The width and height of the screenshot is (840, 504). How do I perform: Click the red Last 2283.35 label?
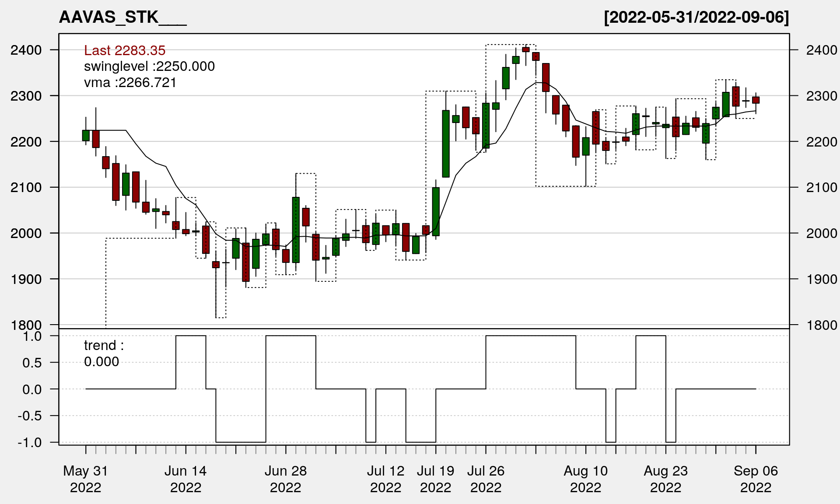pos(125,50)
